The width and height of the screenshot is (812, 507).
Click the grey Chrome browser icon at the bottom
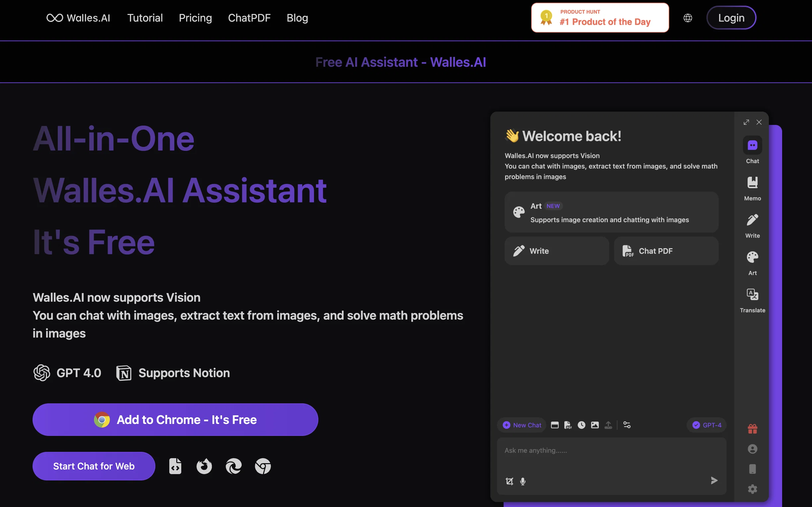(263, 466)
